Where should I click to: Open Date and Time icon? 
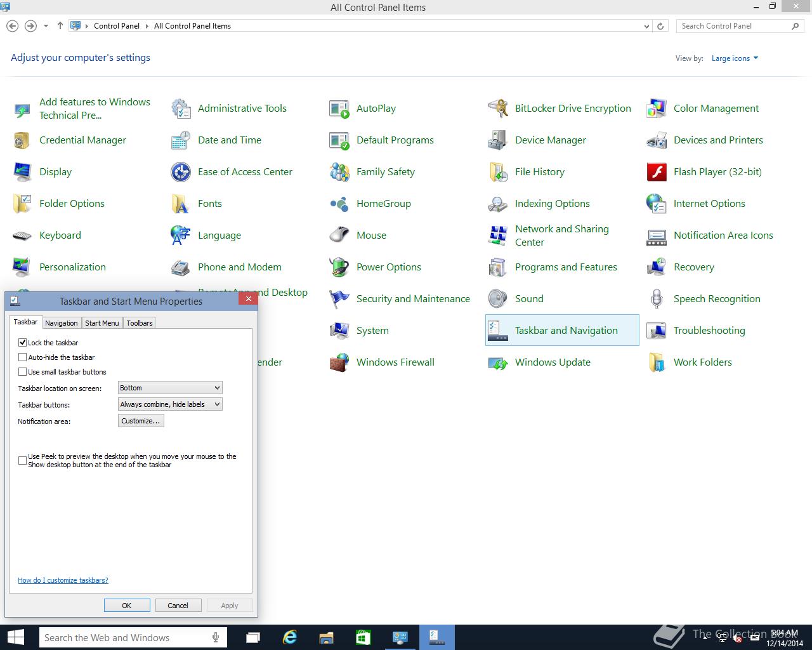[181, 140]
